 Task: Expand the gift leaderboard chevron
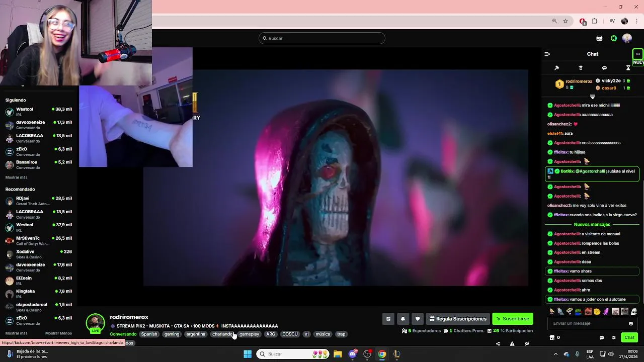(593, 97)
